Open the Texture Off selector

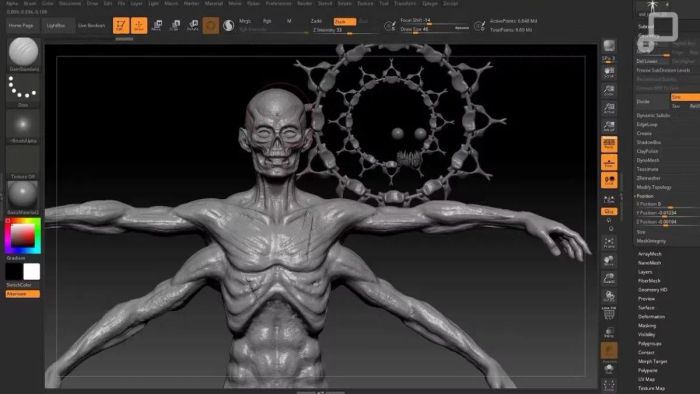tap(23, 160)
